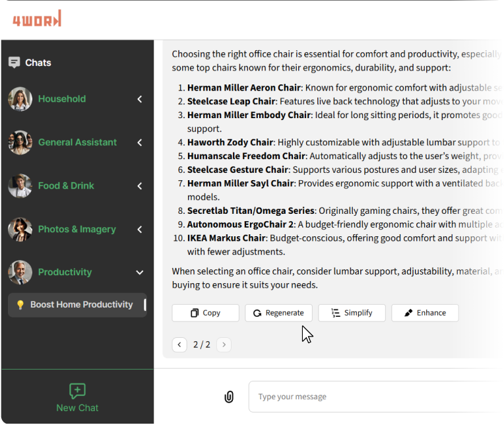Expand the Photos & Imagery chevron
This screenshot has width=504, height=425.
click(x=140, y=229)
